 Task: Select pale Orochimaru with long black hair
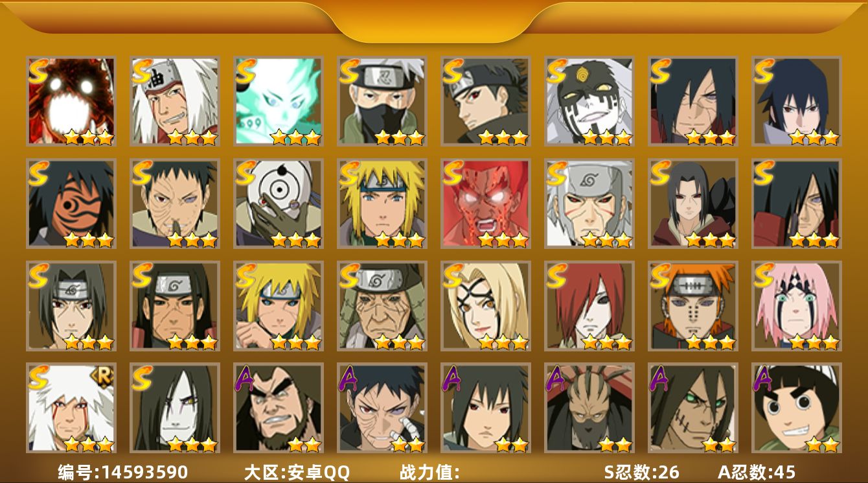click(174, 408)
